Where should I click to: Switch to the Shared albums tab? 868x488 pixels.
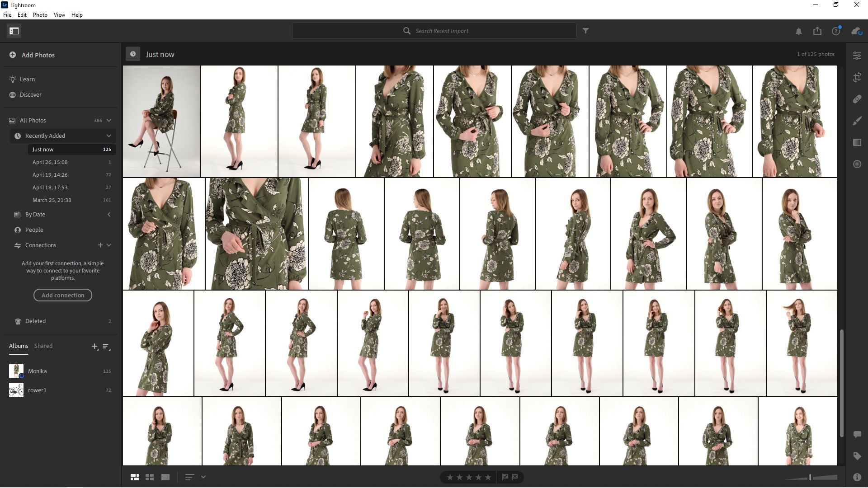tap(43, 346)
